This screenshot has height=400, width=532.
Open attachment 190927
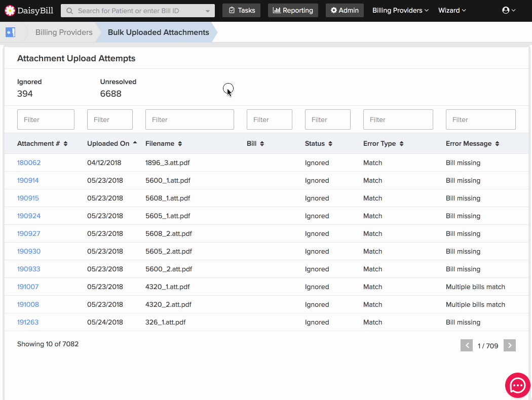click(x=29, y=233)
